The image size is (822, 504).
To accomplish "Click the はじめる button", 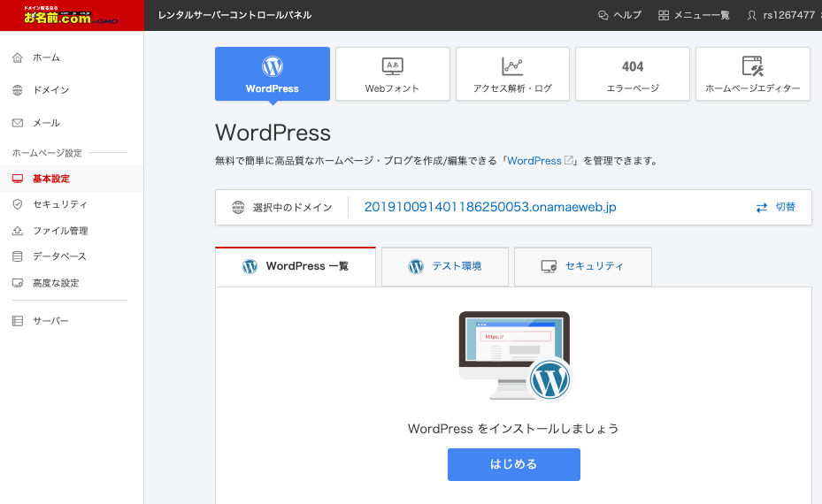I will click(x=513, y=464).
